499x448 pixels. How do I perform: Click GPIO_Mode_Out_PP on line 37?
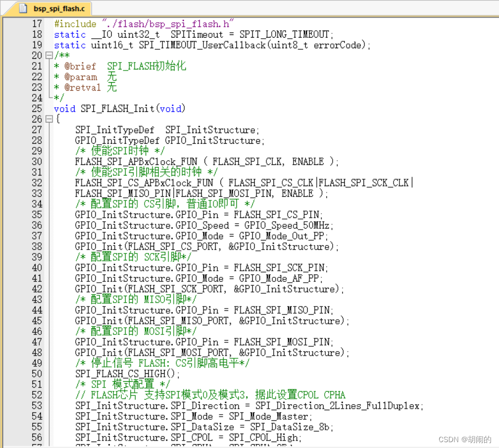click(x=282, y=236)
